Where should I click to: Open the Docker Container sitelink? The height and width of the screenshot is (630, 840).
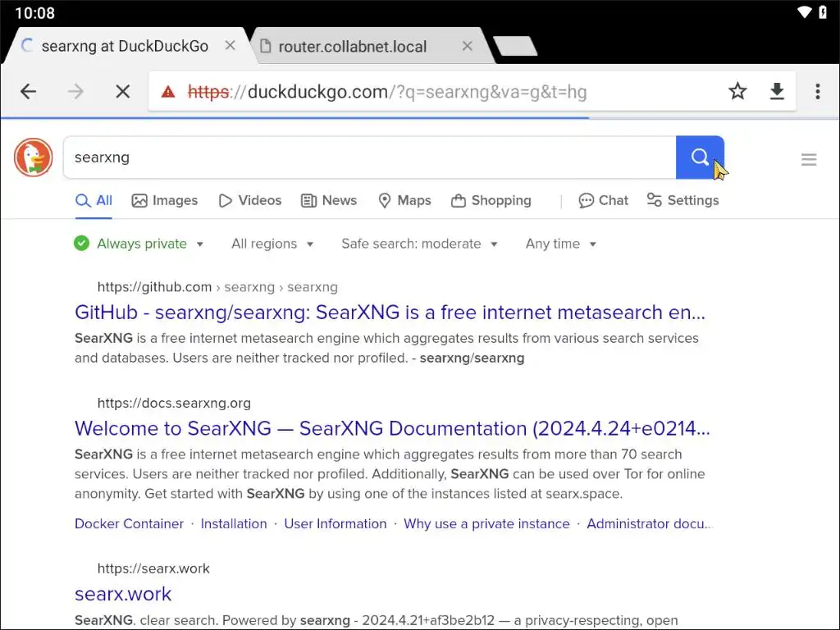point(129,523)
